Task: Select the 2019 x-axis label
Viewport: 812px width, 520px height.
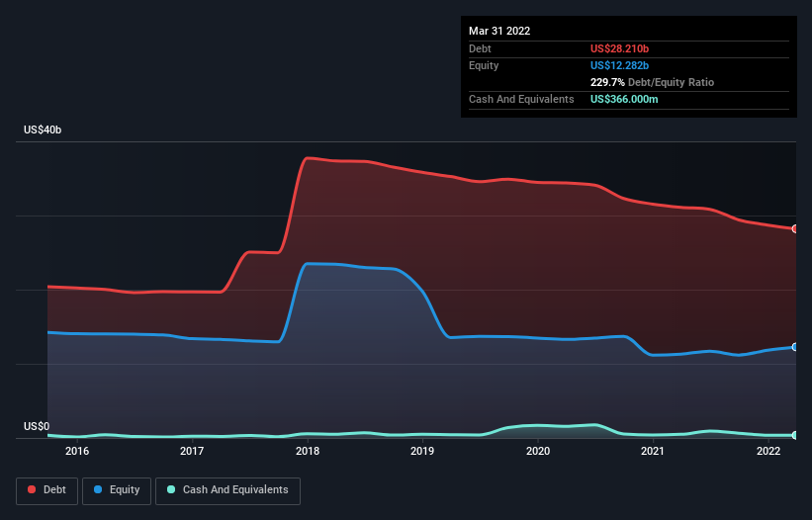Action: [422, 451]
